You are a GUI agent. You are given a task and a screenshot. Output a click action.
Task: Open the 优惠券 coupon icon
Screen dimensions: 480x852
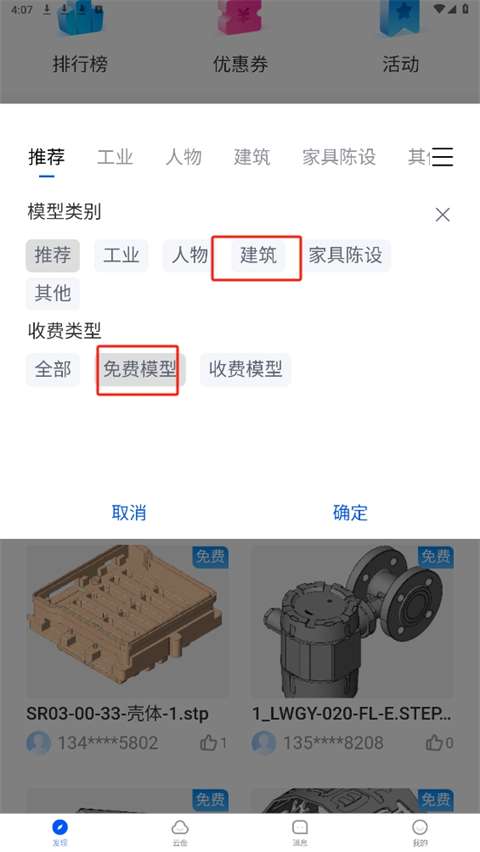click(240, 17)
